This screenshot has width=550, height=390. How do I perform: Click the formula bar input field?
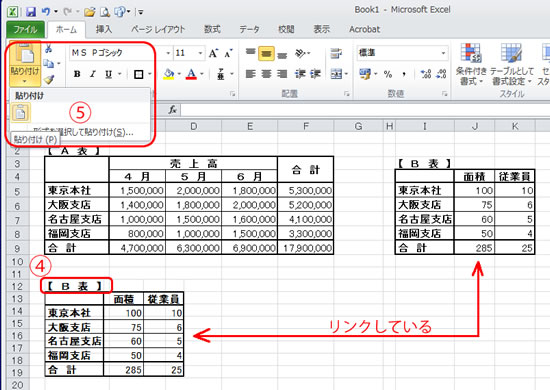click(365, 110)
